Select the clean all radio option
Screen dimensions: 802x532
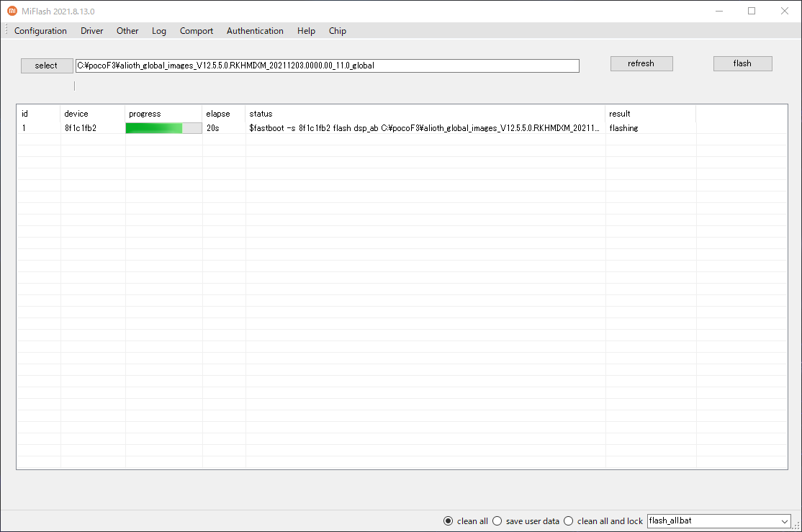click(x=466, y=520)
